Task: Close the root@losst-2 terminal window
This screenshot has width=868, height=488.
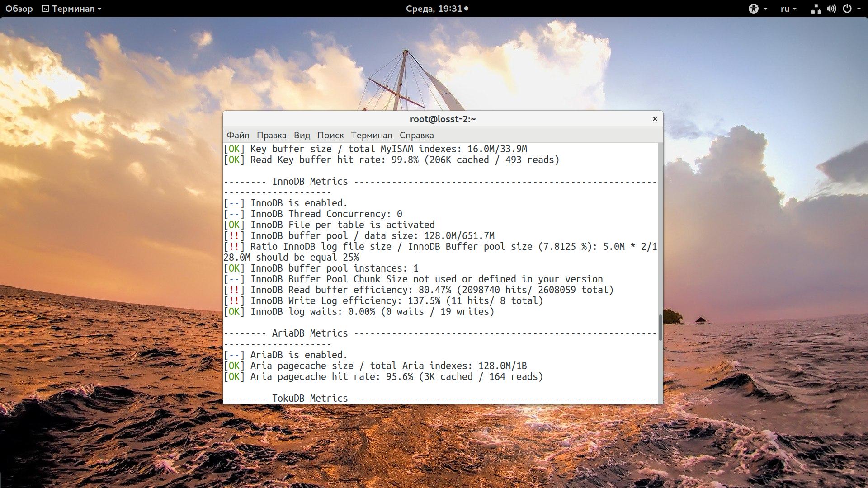Action: pyautogui.click(x=655, y=119)
